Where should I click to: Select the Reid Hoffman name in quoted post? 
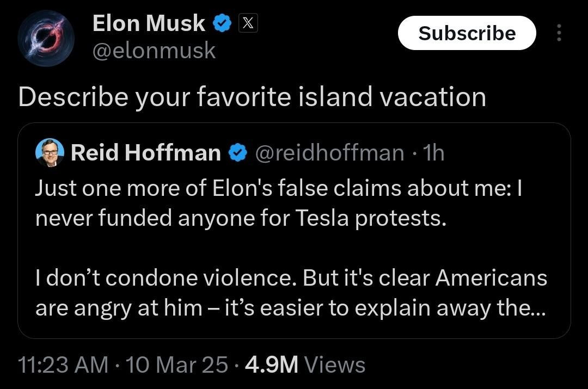145,153
